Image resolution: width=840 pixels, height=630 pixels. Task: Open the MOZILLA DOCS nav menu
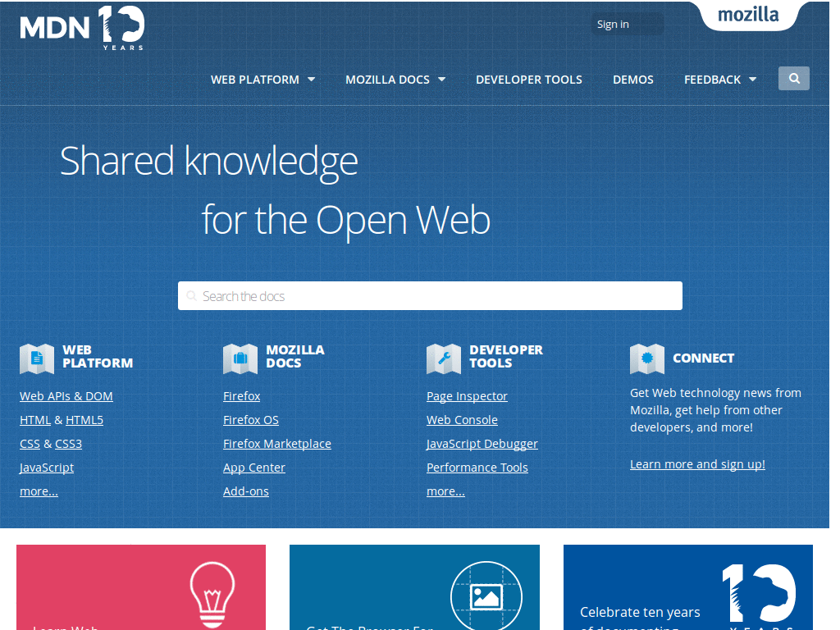point(387,80)
